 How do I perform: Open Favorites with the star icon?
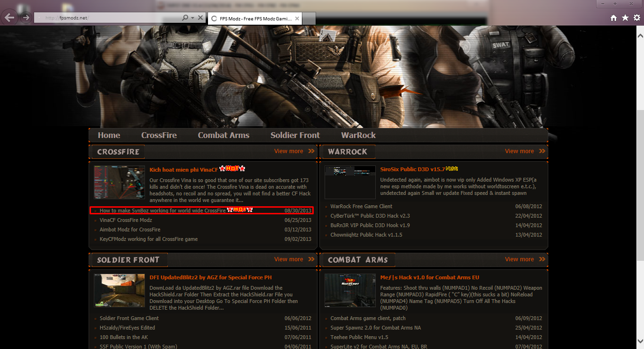pos(625,18)
